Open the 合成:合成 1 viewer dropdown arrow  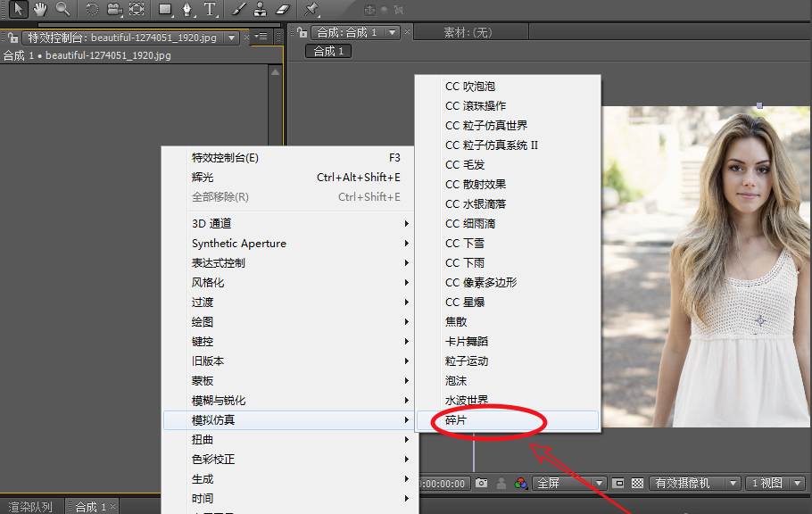click(393, 32)
